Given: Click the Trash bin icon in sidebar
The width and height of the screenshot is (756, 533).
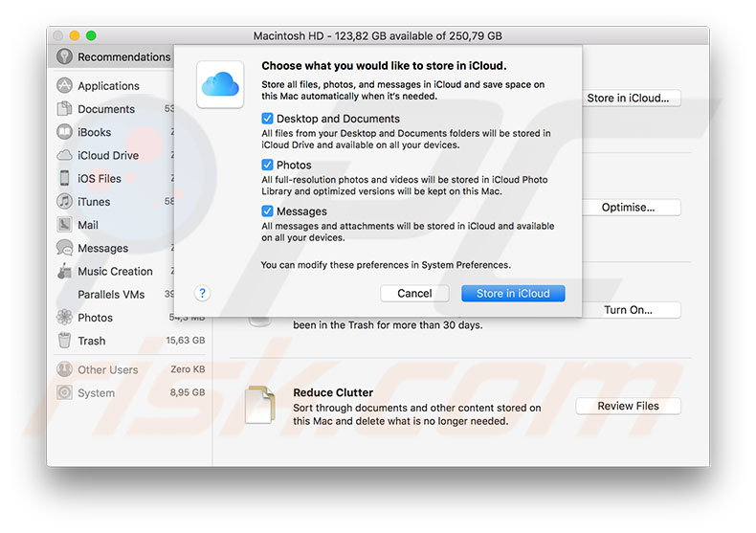Looking at the screenshot, I should point(64,341).
